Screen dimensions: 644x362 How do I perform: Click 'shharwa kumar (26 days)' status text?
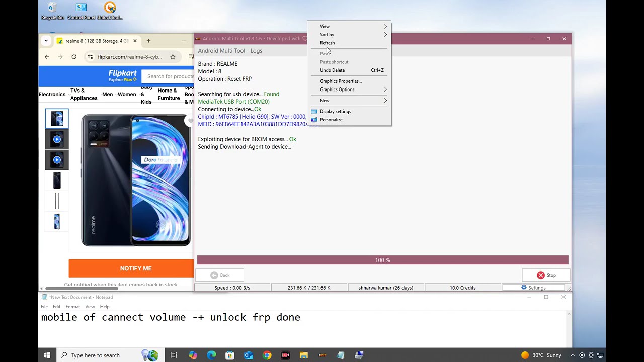(x=386, y=288)
